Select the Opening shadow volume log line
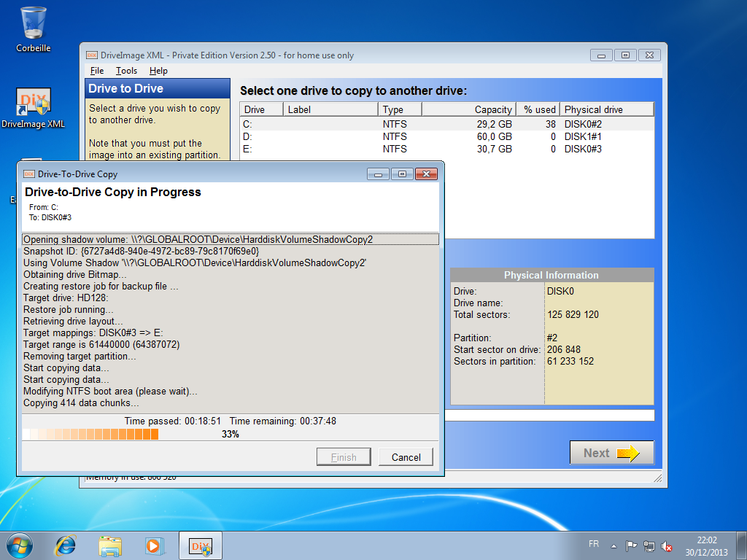747x560 pixels. click(x=230, y=239)
